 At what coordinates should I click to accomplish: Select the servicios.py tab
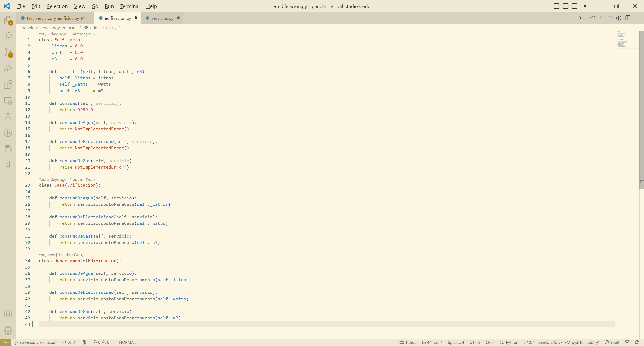(162, 18)
